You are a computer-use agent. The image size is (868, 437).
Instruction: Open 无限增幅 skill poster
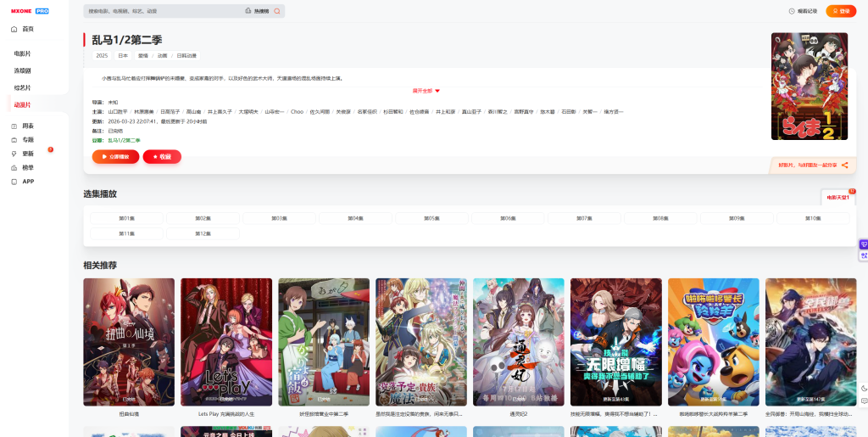pos(616,342)
